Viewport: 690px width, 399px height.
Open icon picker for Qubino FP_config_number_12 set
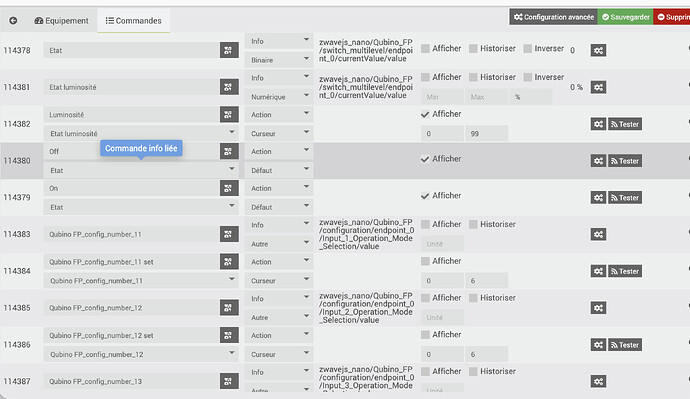pyautogui.click(x=229, y=335)
